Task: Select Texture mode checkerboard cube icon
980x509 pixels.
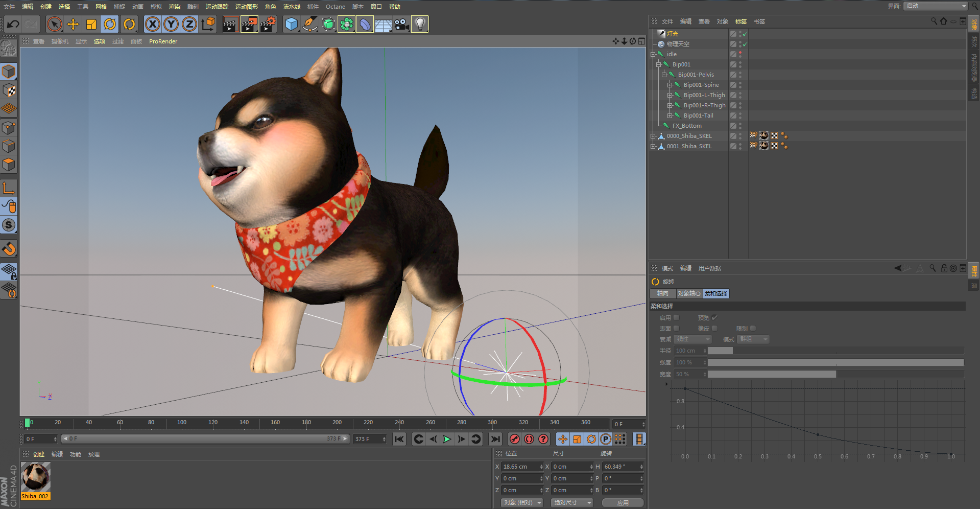Action: [x=9, y=90]
